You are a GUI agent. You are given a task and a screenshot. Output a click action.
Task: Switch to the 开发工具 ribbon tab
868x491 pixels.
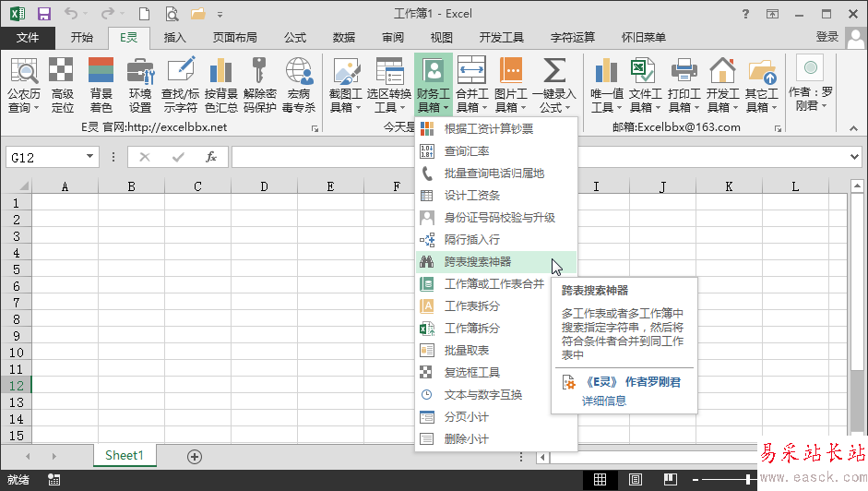[x=501, y=37]
